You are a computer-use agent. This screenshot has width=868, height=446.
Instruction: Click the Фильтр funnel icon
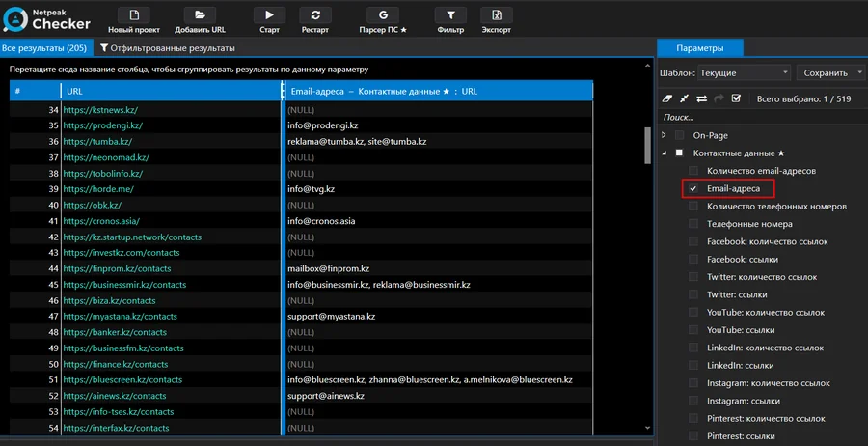point(450,15)
